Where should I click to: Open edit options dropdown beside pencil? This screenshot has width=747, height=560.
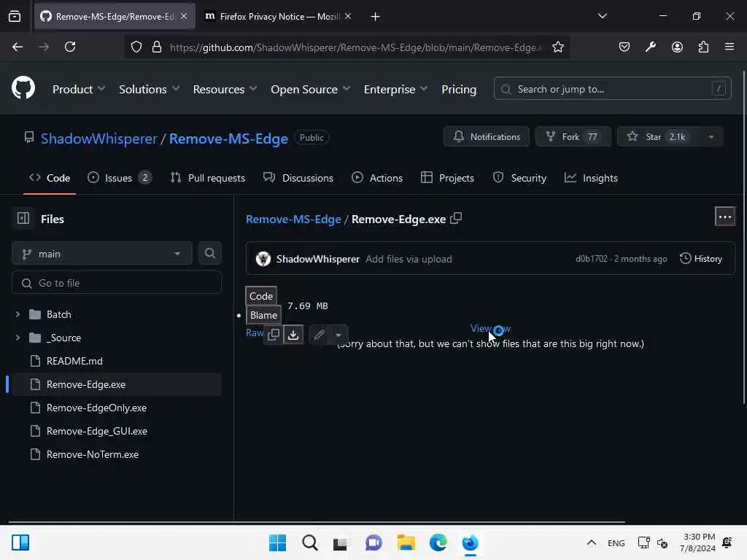click(x=338, y=335)
